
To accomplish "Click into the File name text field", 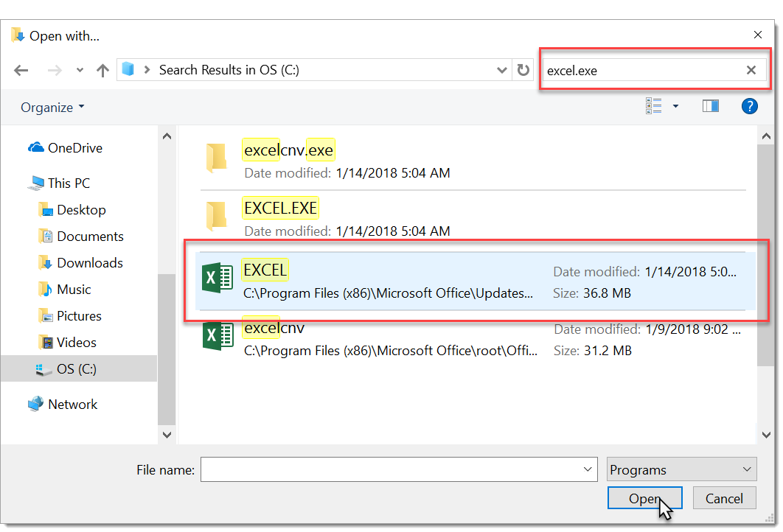I will click(391, 469).
